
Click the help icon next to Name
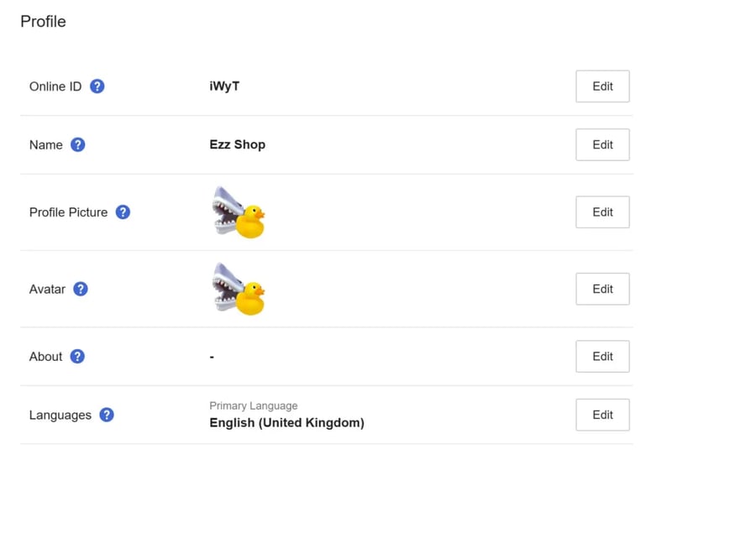[x=77, y=144]
